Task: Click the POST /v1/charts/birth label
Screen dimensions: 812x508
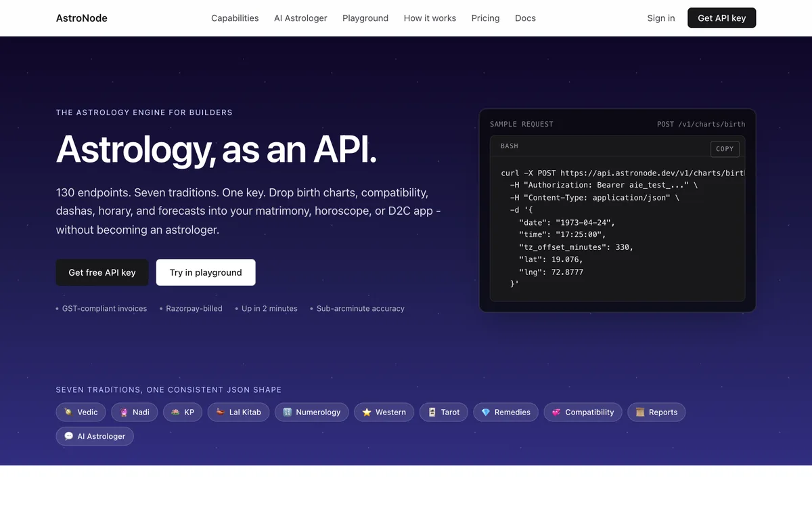Action: (701, 124)
